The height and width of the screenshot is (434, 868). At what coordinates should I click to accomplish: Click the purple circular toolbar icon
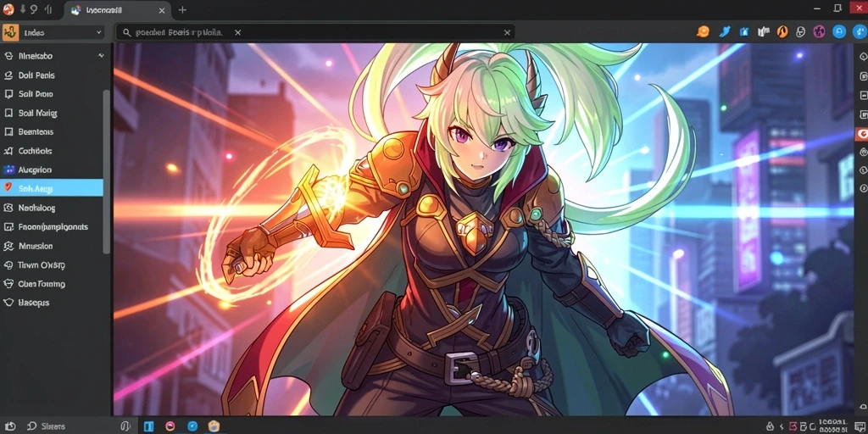point(820,32)
